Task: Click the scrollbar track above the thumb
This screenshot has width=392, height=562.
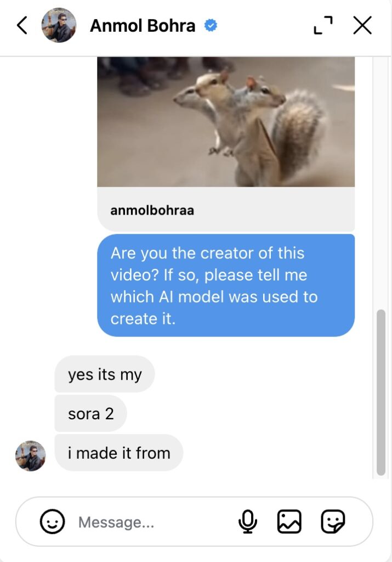Action: click(381, 181)
